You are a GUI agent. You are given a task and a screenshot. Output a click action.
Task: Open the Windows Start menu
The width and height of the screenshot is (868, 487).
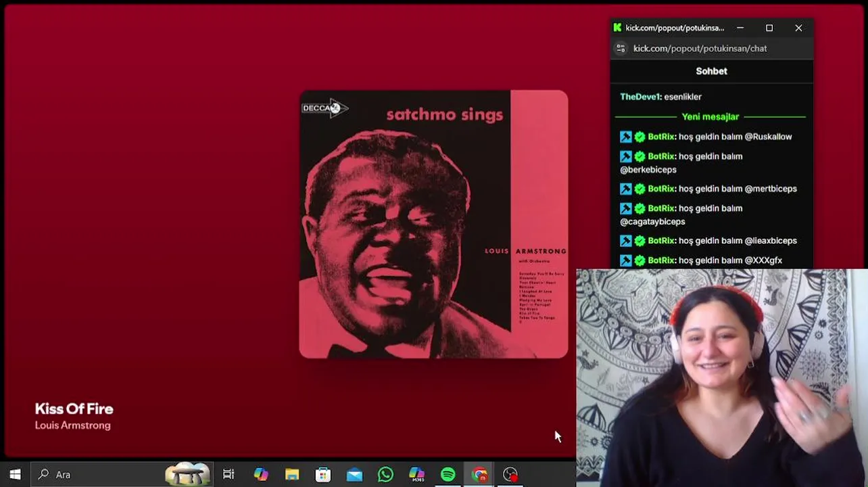15,474
